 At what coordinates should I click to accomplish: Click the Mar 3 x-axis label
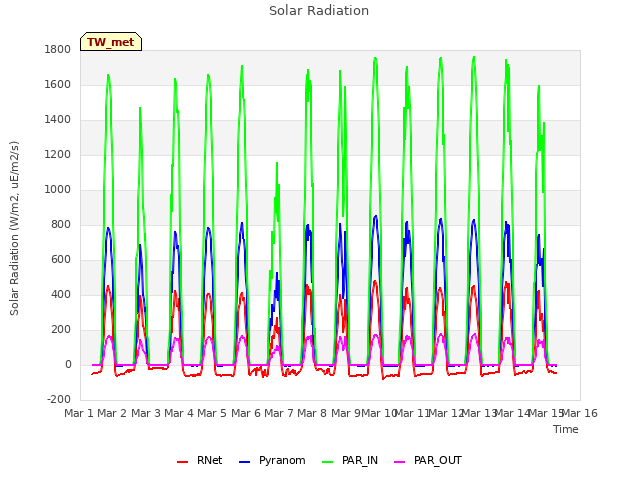pyautogui.click(x=146, y=413)
